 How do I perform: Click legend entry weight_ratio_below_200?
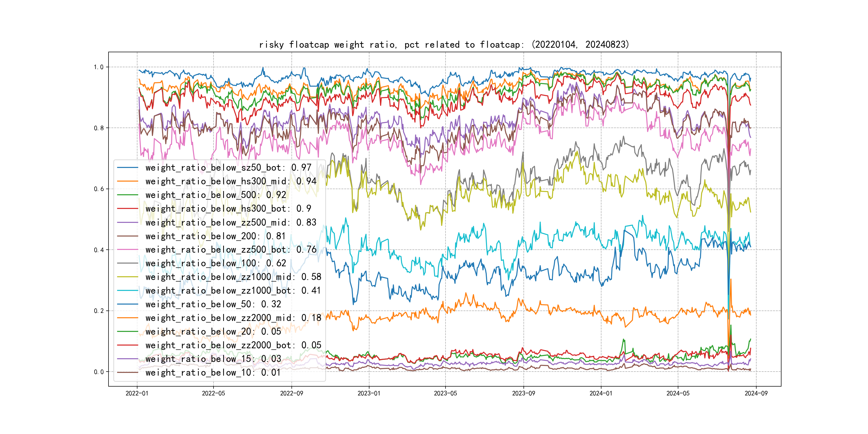pyautogui.click(x=216, y=236)
